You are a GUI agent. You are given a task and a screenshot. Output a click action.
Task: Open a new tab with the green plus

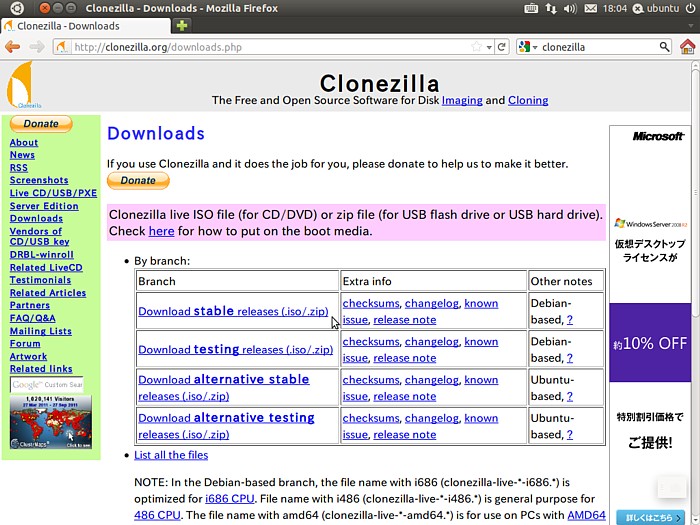(182, 26)
